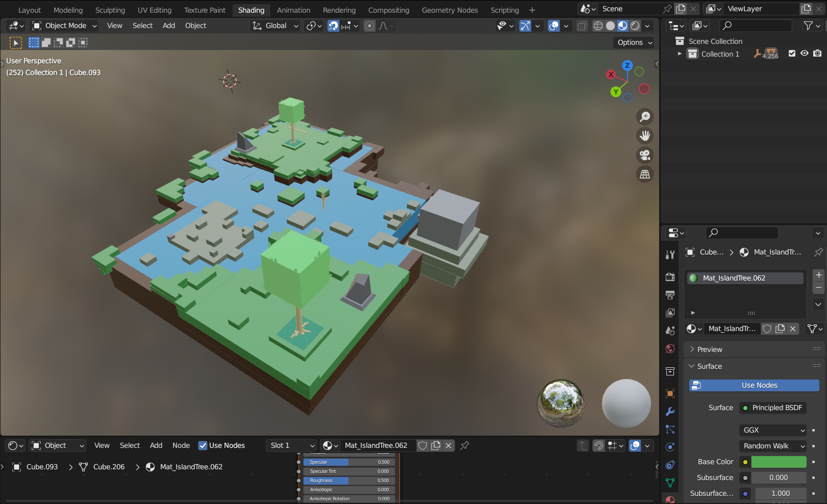Hide Collection 1 in viewport
This screenshot has height=504, width=827.
point(805,54)
